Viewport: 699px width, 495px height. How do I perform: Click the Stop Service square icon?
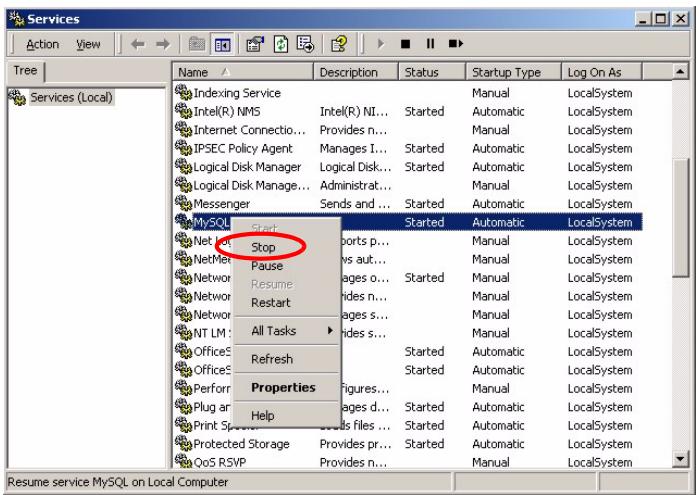[x=405, y=44]
